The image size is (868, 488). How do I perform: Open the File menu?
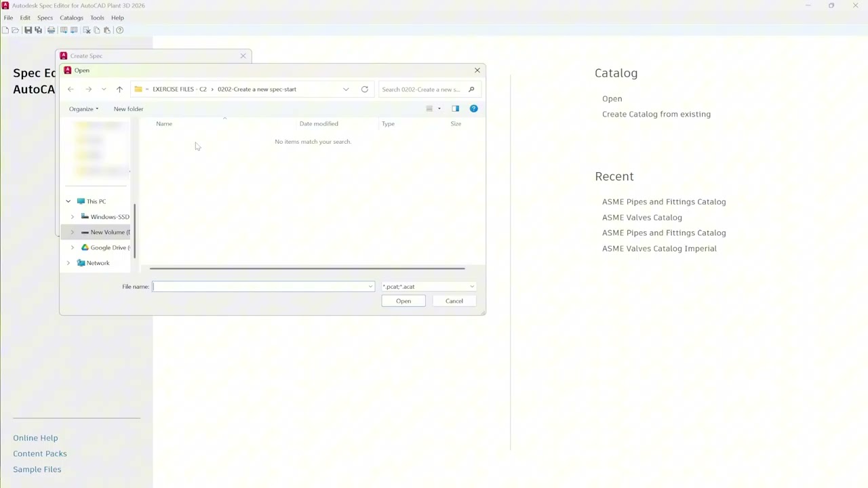point(9,18)
